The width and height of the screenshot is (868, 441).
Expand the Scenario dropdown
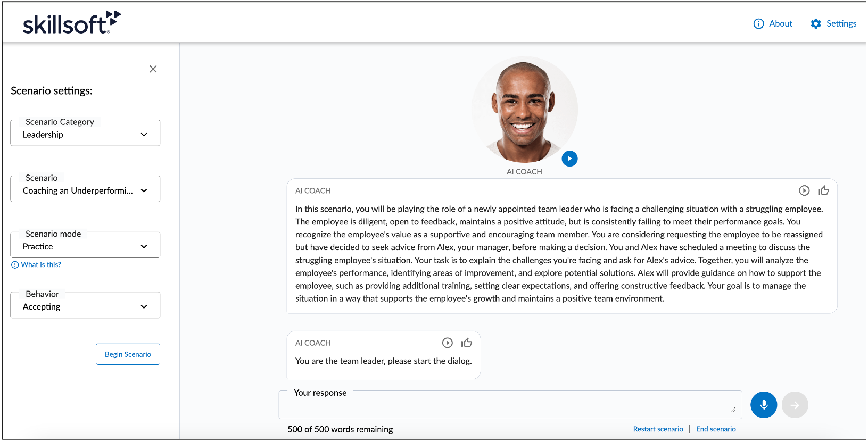[85, 189]
